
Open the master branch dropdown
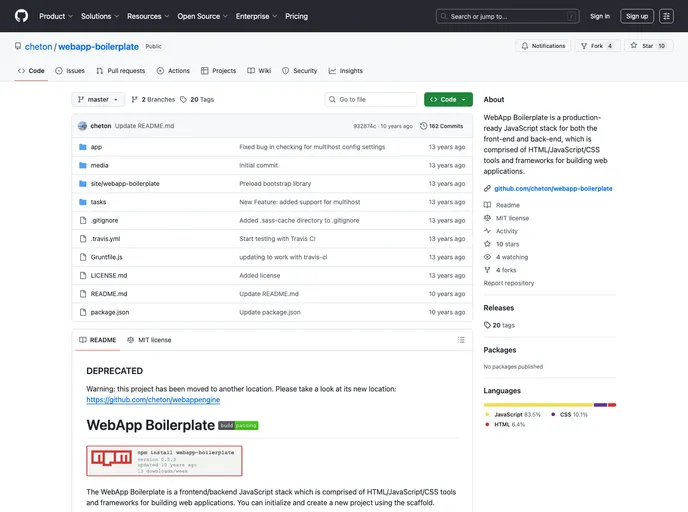pos(98,100)
